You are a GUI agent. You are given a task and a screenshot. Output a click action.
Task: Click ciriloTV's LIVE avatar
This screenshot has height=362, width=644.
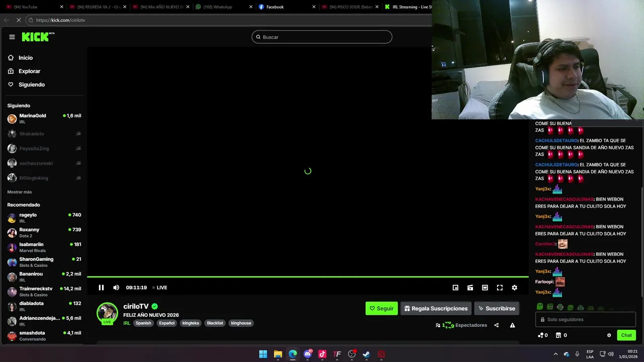pyautogui.click(x=107, y=314)
